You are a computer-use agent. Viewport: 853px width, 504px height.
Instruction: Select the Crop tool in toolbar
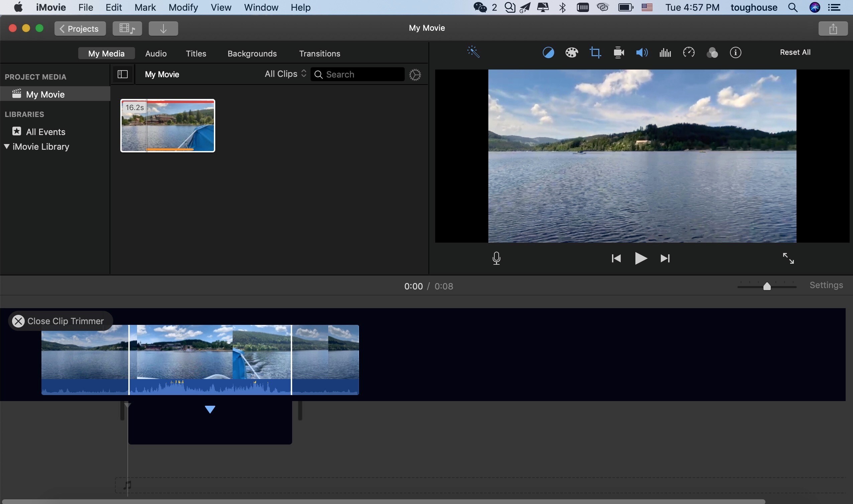click(x=595, y=52)
